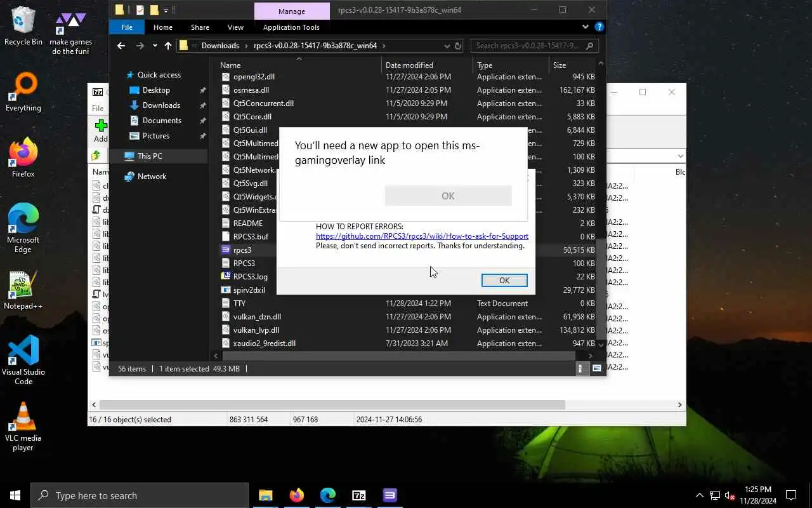Switch to the Home ribbon tab
Screen dimensions: 812x508
(x=163, y=27)
